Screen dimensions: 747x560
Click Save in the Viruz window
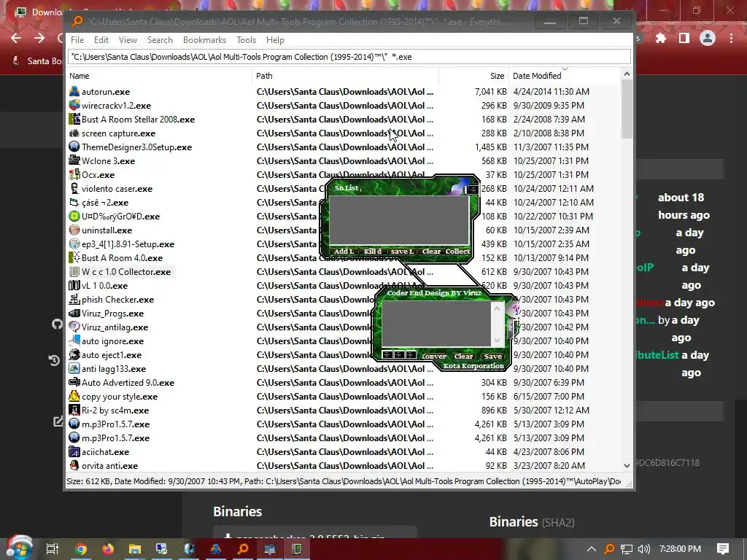point(492,356)
